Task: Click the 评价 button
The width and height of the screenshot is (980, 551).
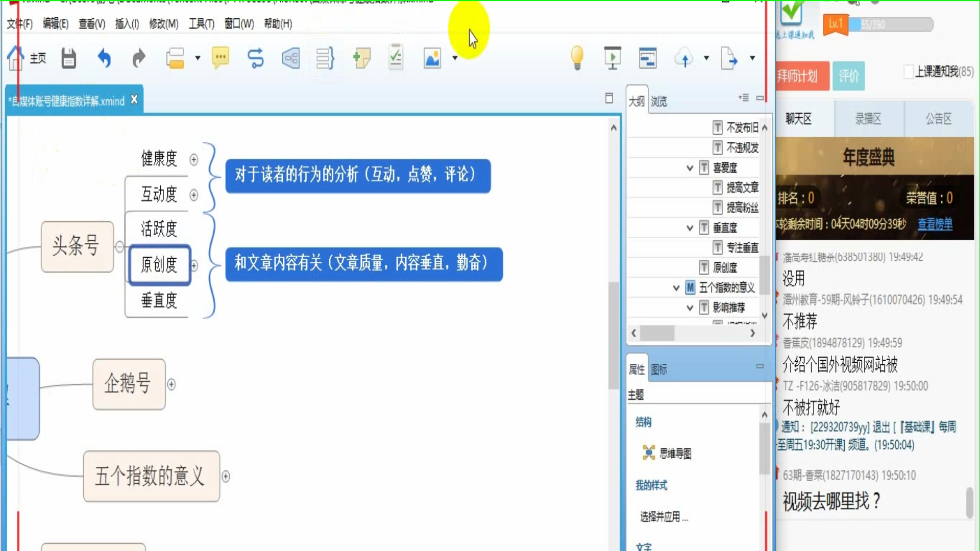Action: pyautogui.click(x=849, y=77)
